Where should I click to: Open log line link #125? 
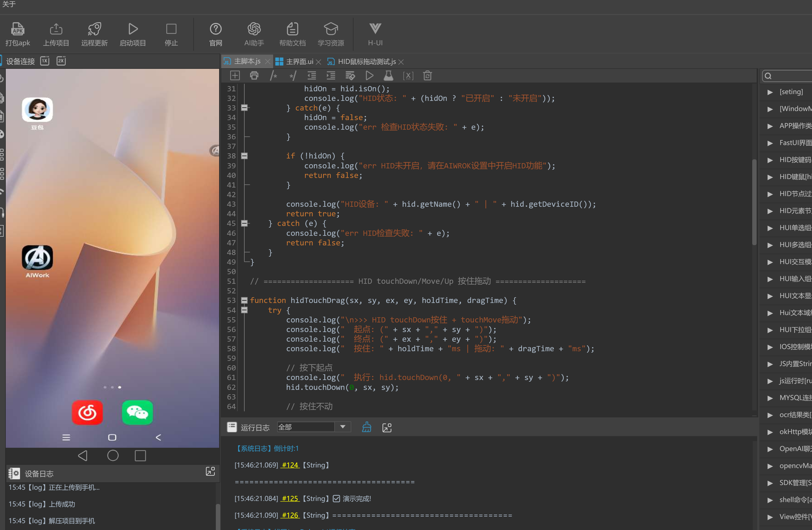[290, 498]
